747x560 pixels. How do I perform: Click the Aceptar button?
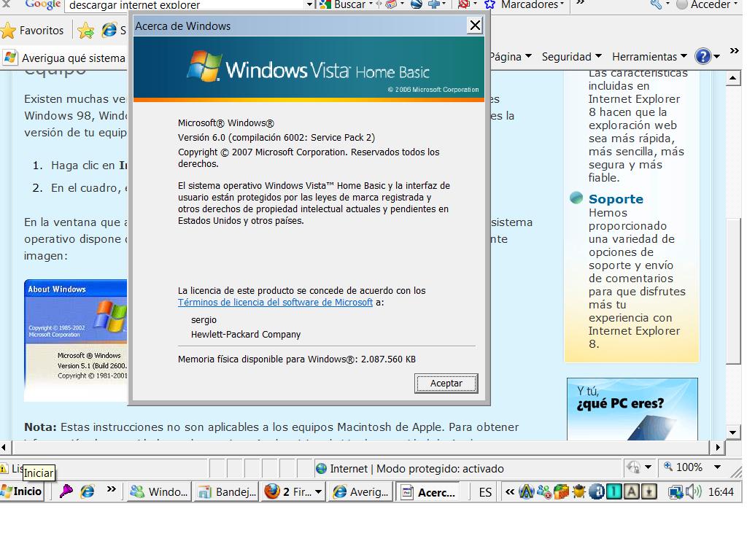coord(446,384)
